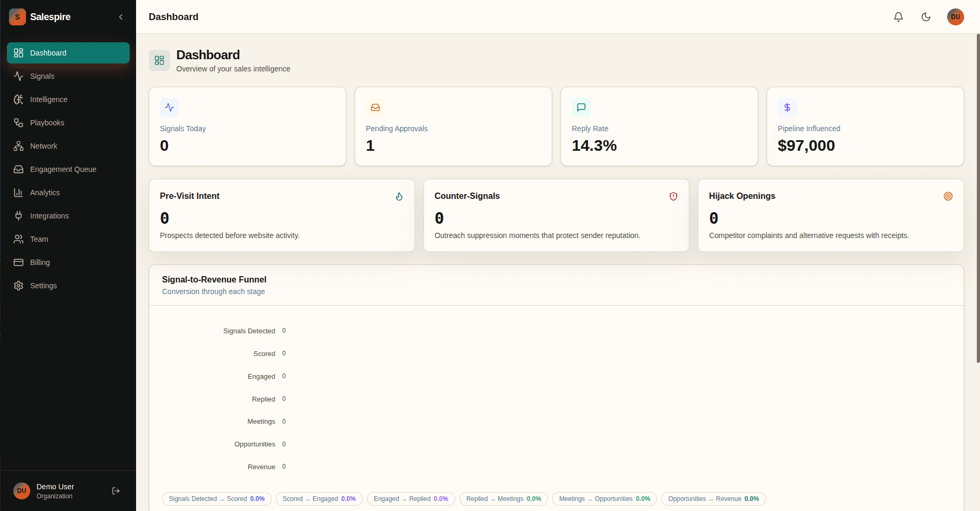Click the Signal-to-Revenue Funnel heading

(x=214, y=279)
